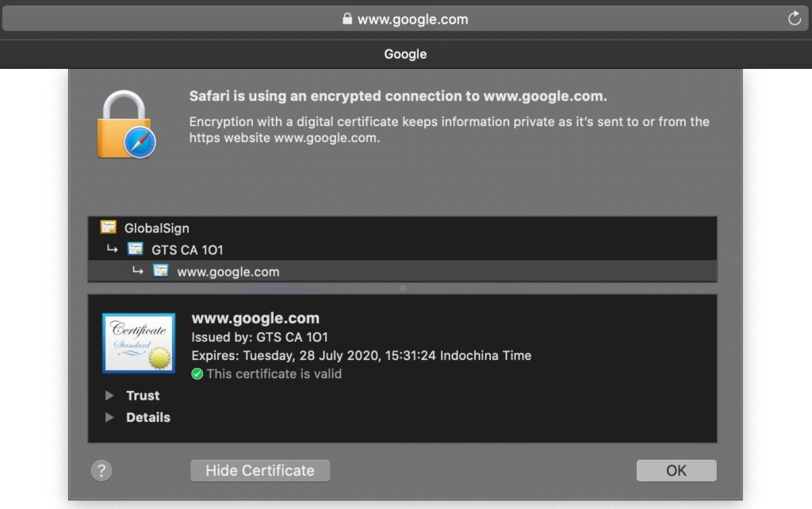Click the green valid checkmark icon

pyautogui.click(x=197, y=374)
